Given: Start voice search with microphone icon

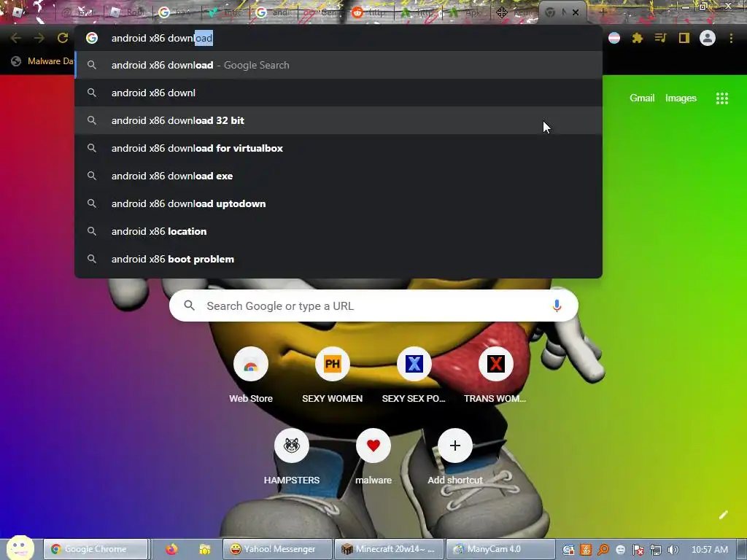Looking at the screenshot, I should [x=557, y=306].
